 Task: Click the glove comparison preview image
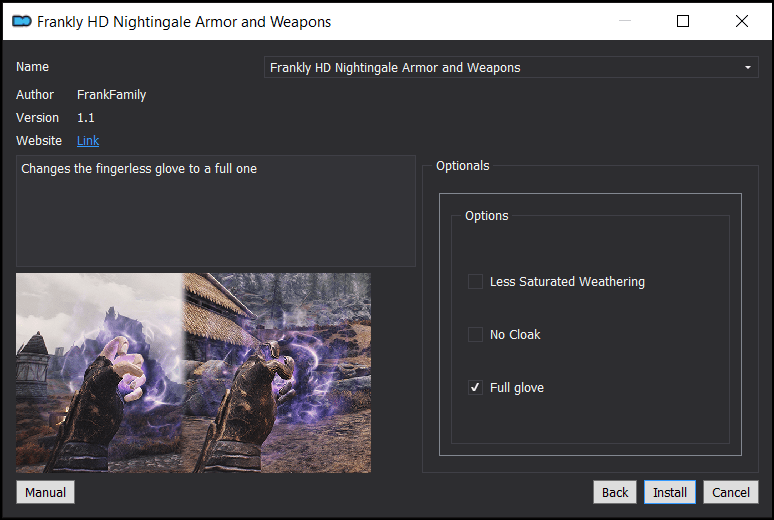click(194, 373)
